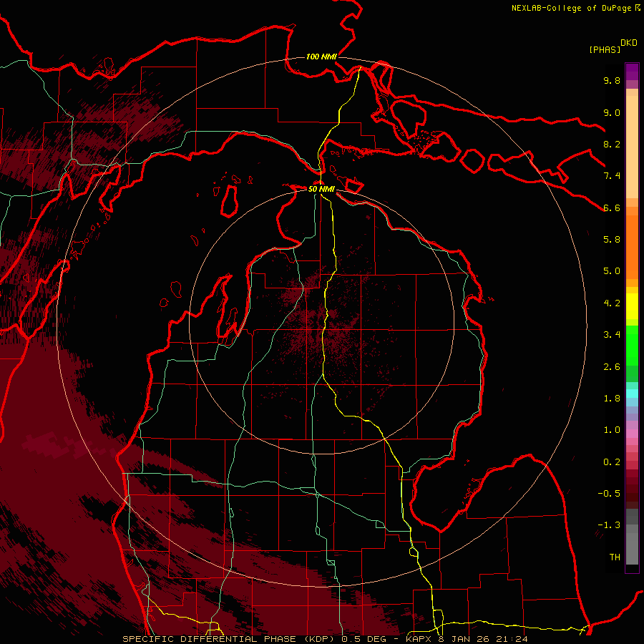Select the [PHAS] legend unit label
This screenshot has height=644, width=644.
(605, 49)
